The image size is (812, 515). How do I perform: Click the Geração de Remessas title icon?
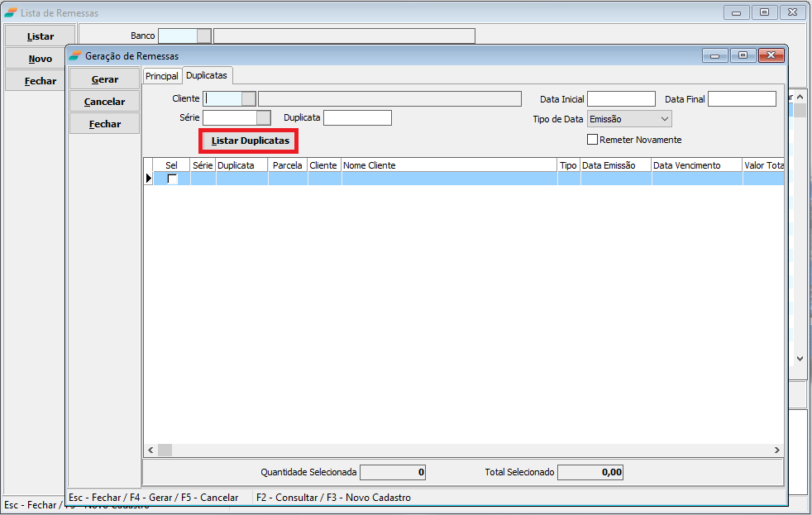(75, 55)
